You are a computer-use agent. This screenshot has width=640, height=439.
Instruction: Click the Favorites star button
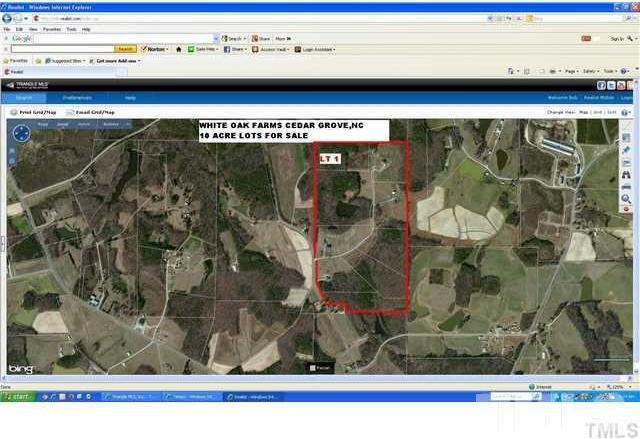[x=16, y=61]
